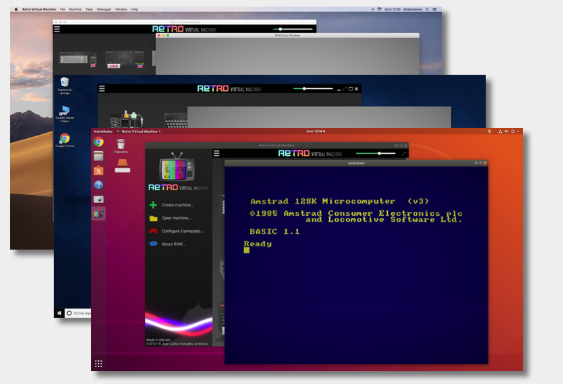Click Amstrad emulation screen in Ubuntu window
563x384 pixels.
pyautogui.click(x=356, y=265)
